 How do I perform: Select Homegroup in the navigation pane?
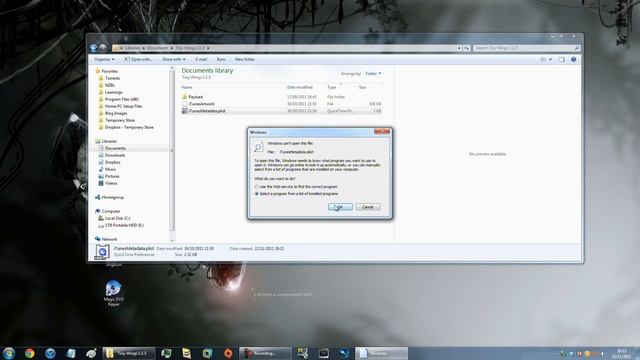112,197
